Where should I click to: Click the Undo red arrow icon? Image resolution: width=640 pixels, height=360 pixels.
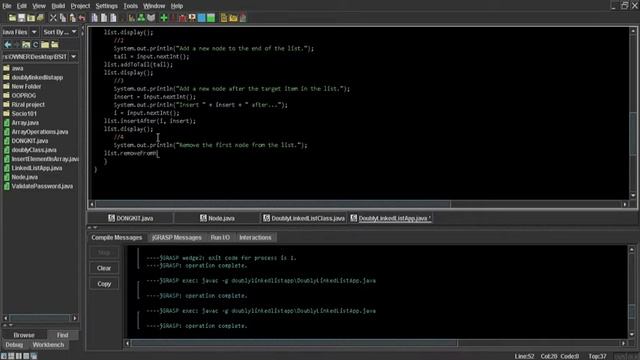(x=82, y=18)
